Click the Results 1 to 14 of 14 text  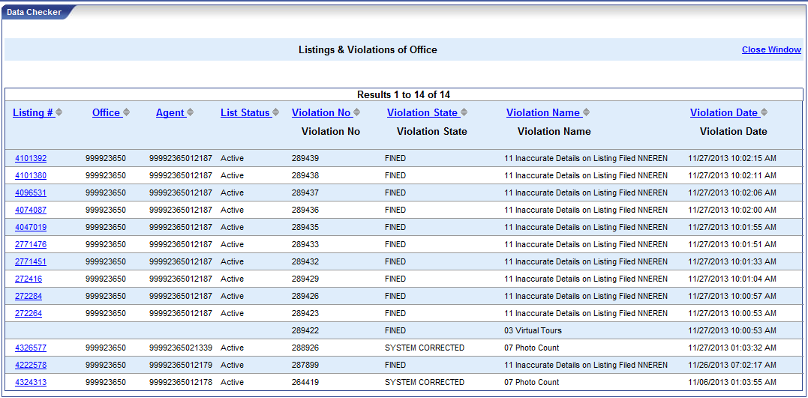click(404, 95)
